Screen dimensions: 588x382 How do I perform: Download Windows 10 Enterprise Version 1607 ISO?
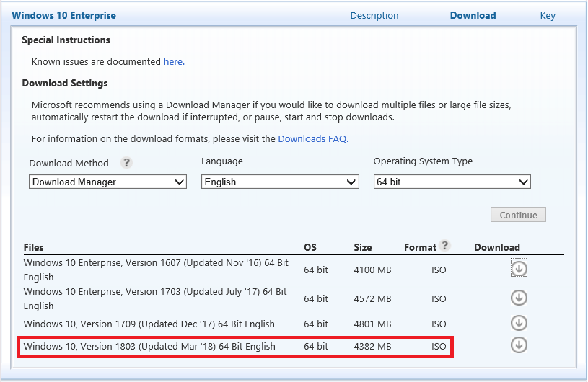coord(519,268)
